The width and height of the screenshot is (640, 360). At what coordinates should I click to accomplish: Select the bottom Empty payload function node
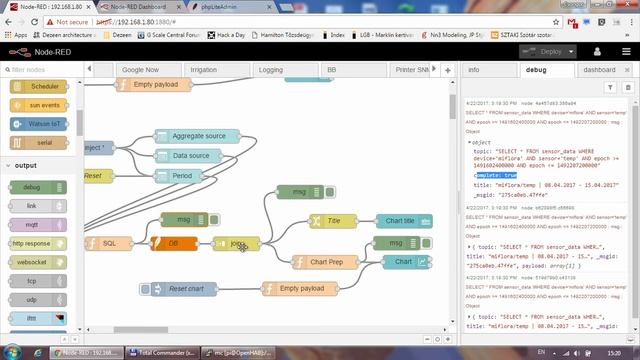300,289
